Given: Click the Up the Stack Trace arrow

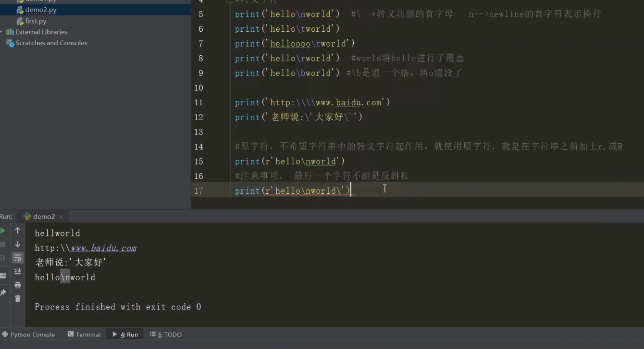Looking at the screenshot, I should (x=18, y=230).
